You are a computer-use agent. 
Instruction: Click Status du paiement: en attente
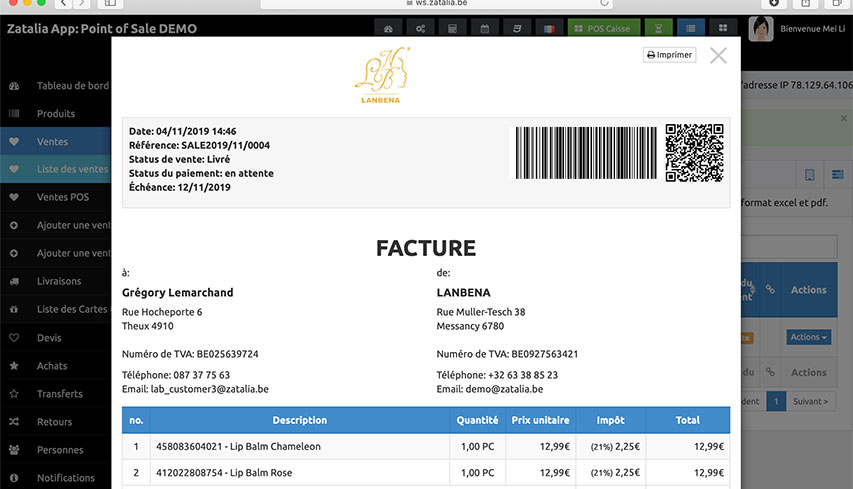click(201, 173)
